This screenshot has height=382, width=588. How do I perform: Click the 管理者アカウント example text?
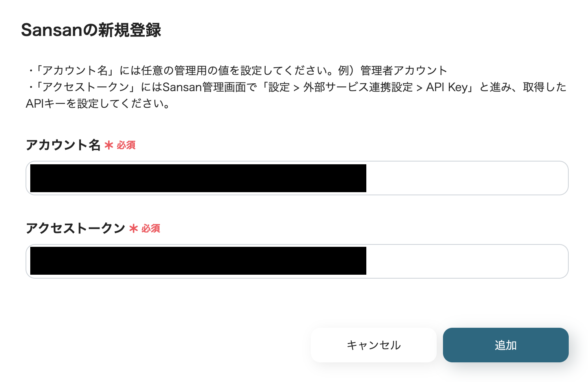404,71
